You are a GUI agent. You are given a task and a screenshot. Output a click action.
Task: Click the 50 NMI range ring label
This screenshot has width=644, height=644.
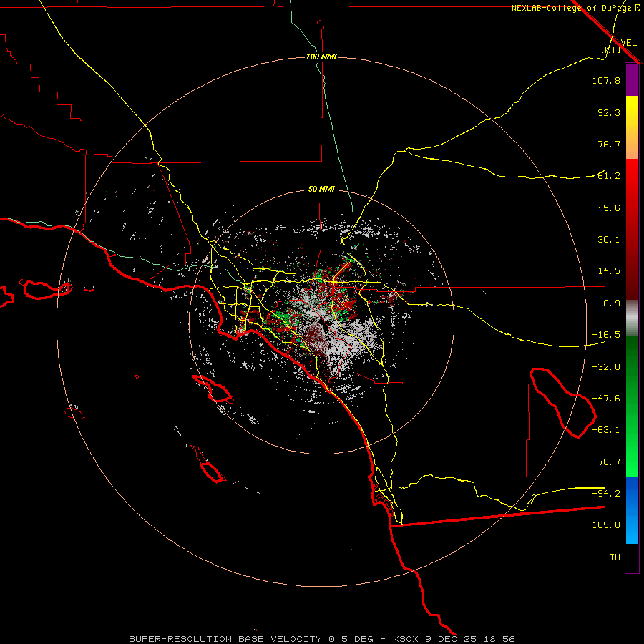(321, 190)
